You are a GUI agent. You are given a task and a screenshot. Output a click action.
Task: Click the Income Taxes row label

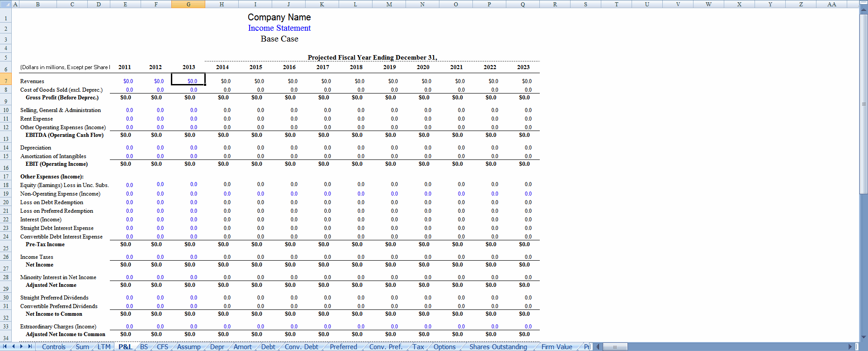[37, 257]
